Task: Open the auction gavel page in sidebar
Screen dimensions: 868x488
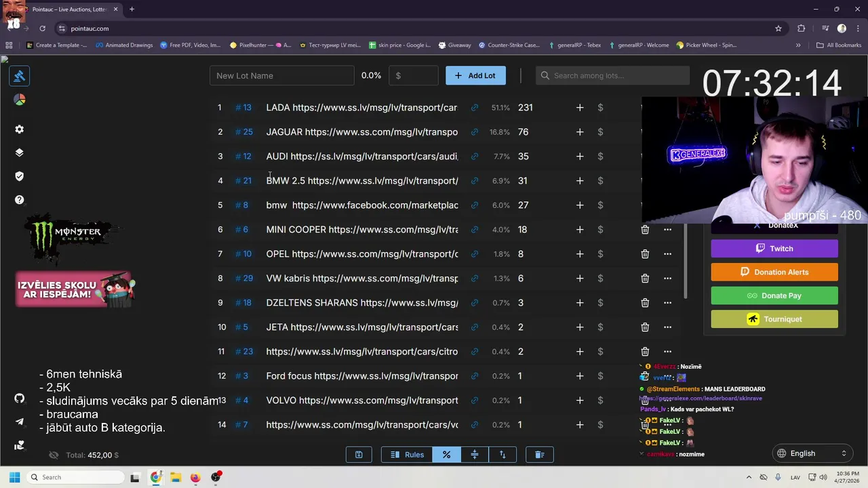Action: 20,76
